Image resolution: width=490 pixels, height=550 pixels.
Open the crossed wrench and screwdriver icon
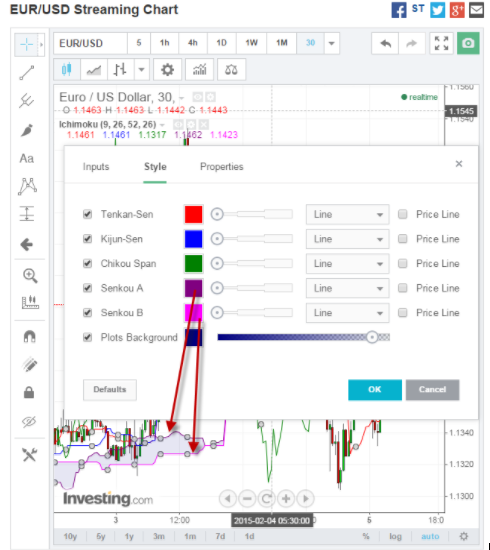coord(29,455)
